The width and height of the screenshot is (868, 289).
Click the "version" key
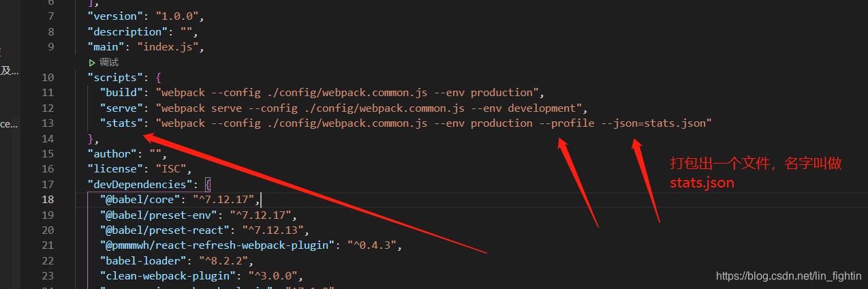[115, 16]
